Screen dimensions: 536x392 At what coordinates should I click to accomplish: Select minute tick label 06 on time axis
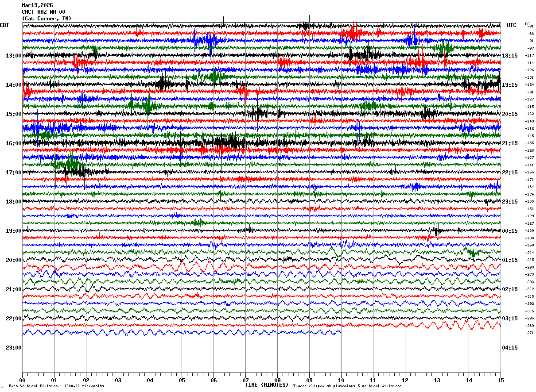214,380
